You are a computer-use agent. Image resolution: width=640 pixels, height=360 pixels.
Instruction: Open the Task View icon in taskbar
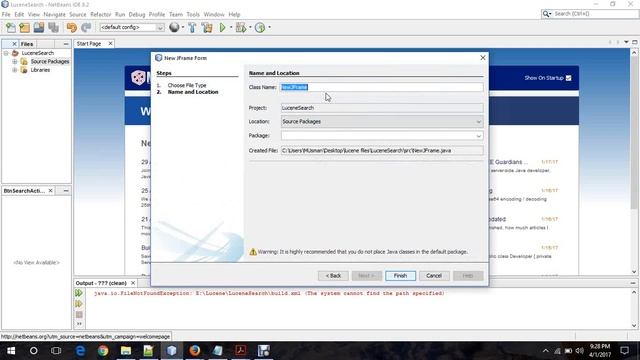(x=56, y=351)
